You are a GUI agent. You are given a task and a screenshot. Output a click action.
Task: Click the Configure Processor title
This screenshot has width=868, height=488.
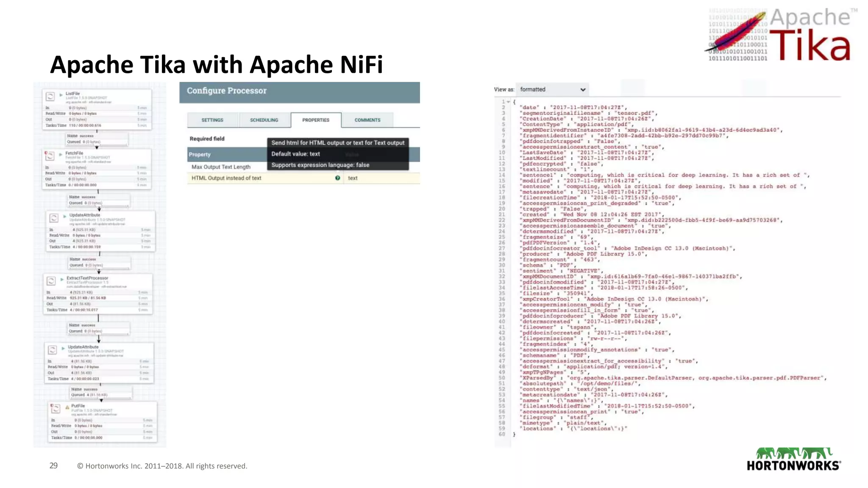click(x=227, y=91)
